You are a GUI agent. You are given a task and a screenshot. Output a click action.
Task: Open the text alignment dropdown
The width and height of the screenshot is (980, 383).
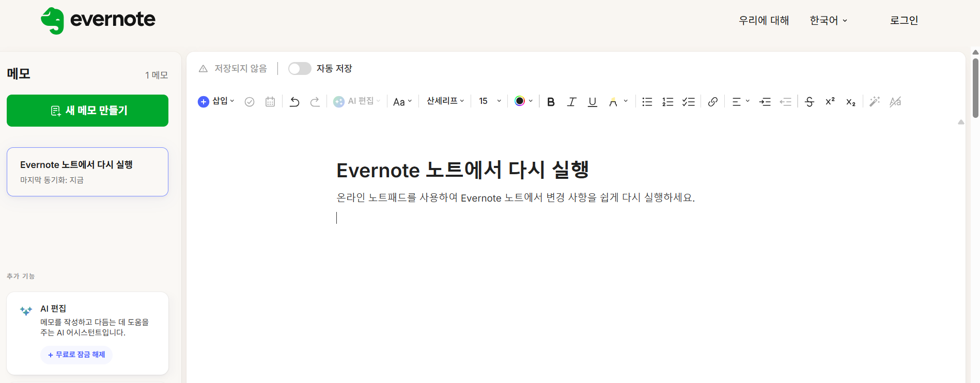pos(741,102)
